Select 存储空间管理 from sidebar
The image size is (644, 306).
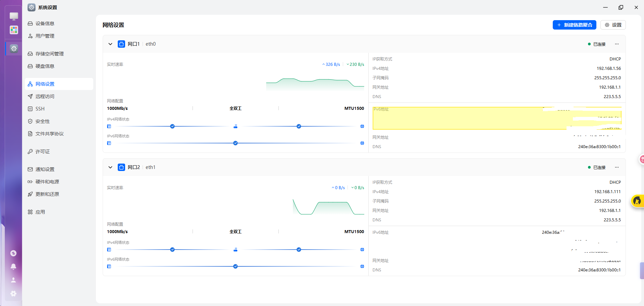coord(49,54)
